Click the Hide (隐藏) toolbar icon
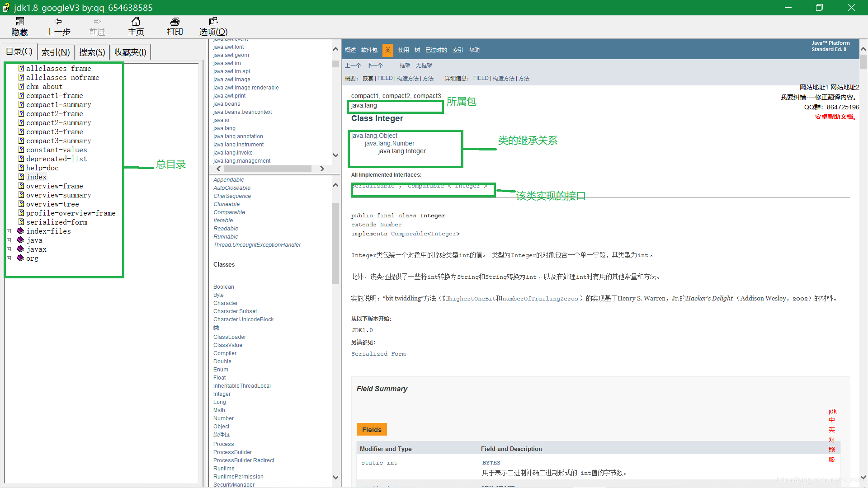Screen dimensions: 868x488 [19, 22]
